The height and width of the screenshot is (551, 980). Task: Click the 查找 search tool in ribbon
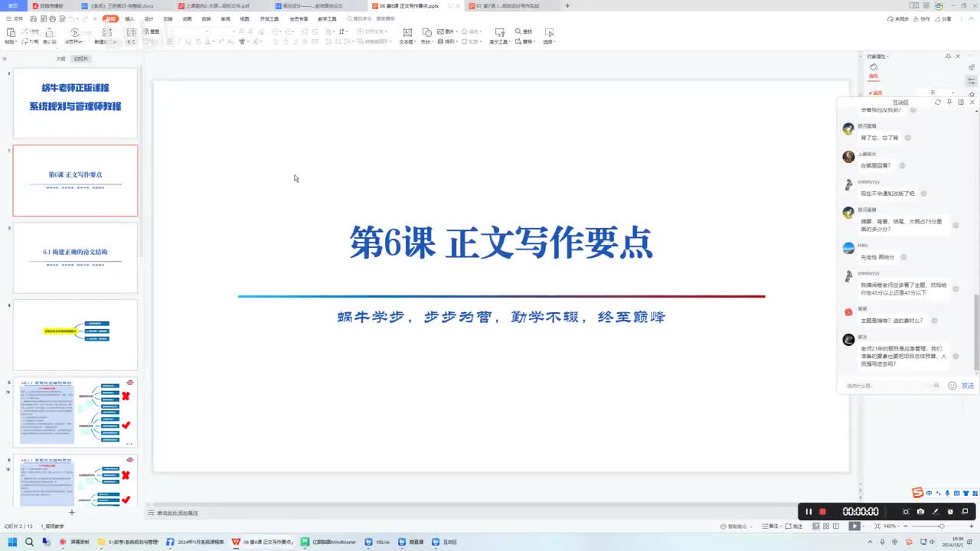524,31
